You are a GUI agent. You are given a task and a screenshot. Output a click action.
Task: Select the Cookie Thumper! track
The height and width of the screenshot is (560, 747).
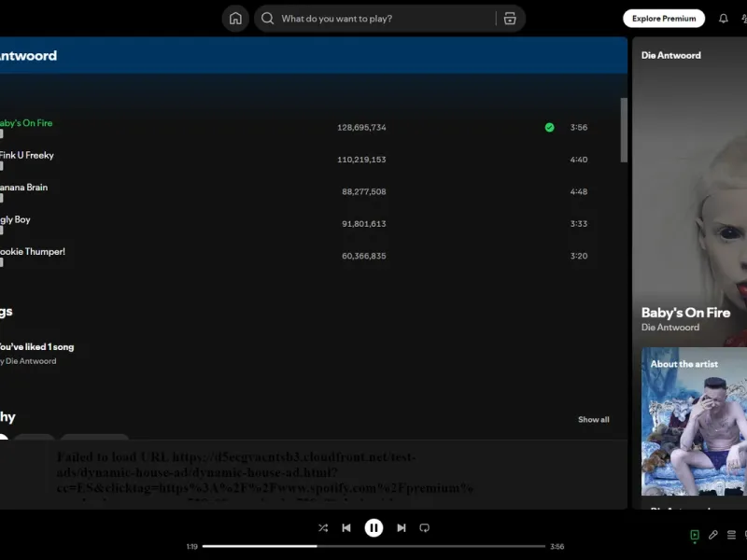click(33, 251)
